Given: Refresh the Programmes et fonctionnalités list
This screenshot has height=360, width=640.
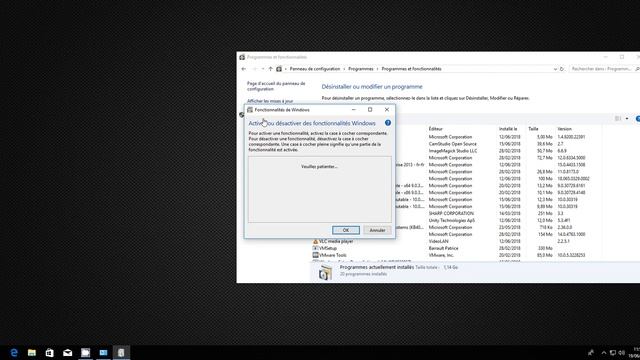Looking at the screenshot, I should pyautogui.click(x=562, y=69).
